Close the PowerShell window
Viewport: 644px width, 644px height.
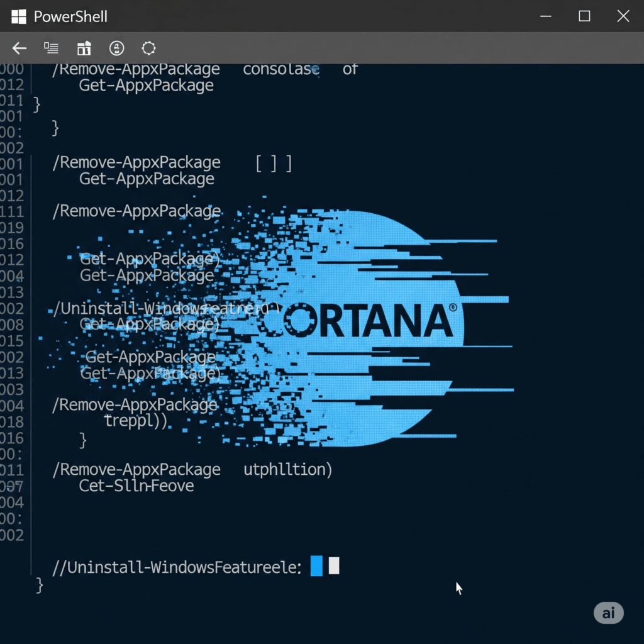(x=623, y=16)
